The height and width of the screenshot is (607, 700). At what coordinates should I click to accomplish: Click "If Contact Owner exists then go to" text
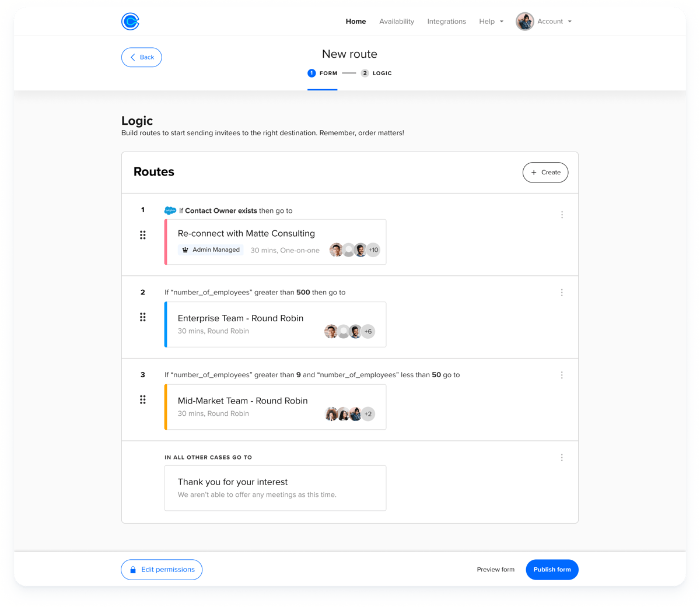[236, 210]
